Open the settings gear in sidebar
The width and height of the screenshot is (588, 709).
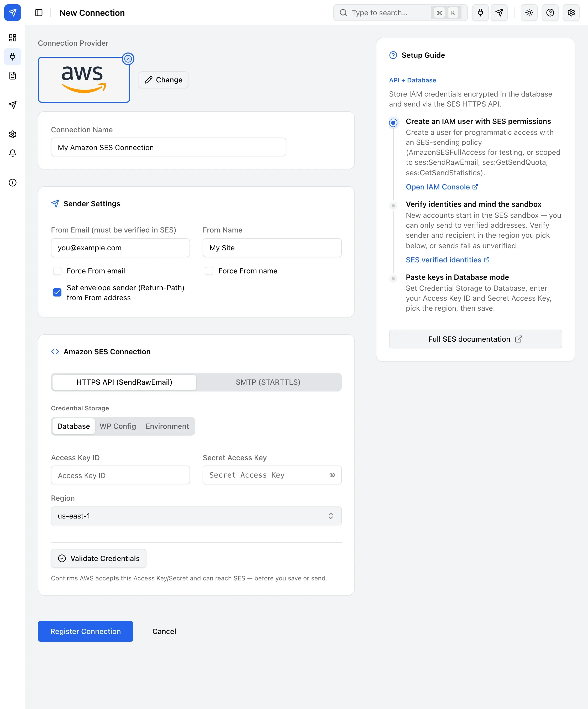point(13,134)
